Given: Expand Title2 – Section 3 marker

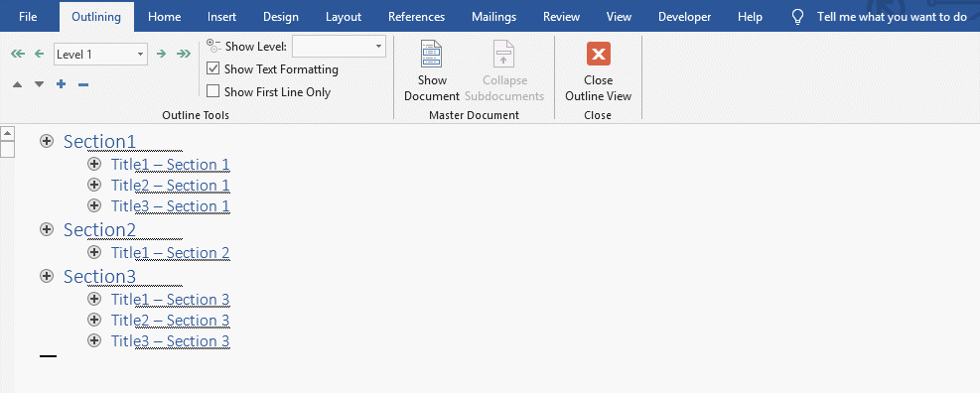Looking at the screenshot, I should [x=93, y=320].
